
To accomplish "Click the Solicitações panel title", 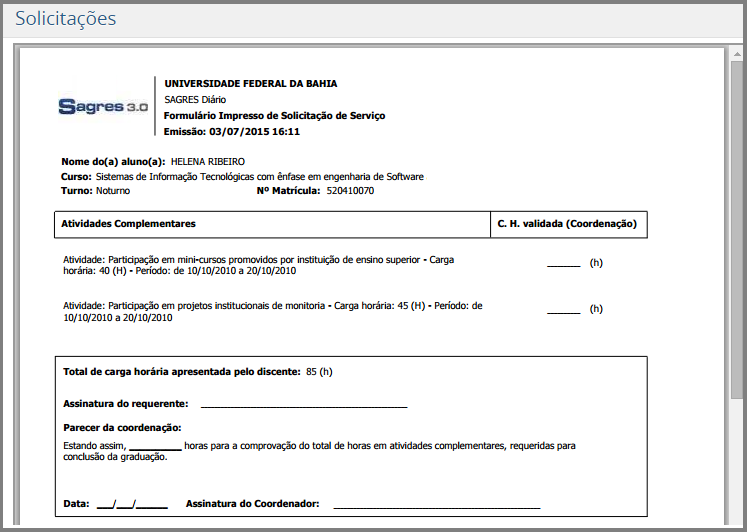I will 66,19.
